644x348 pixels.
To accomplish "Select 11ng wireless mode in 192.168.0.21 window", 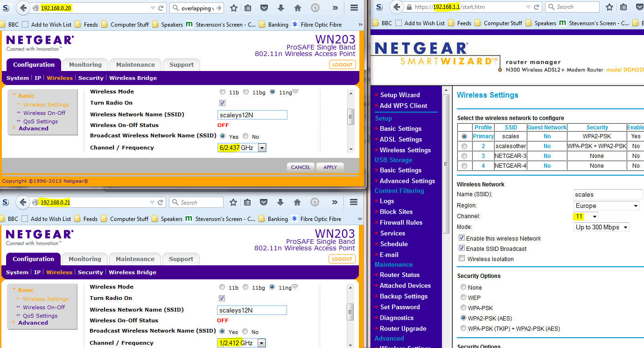I will pos(272,287).
